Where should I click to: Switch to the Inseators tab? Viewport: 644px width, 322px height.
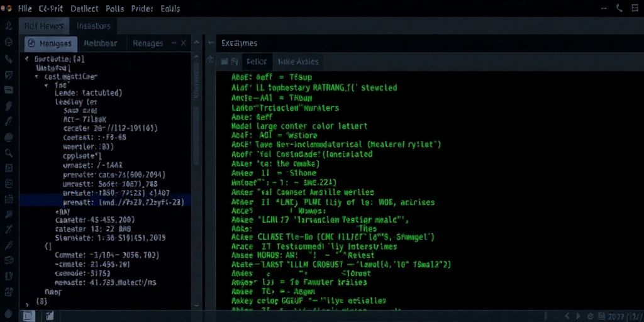point(93,26)
